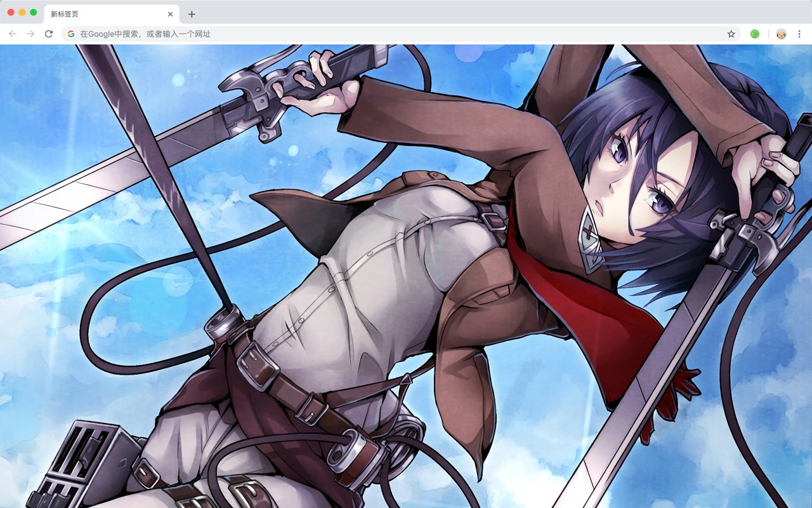Maximize the window with the green button
812x508 pixels.
coord(33,12)
